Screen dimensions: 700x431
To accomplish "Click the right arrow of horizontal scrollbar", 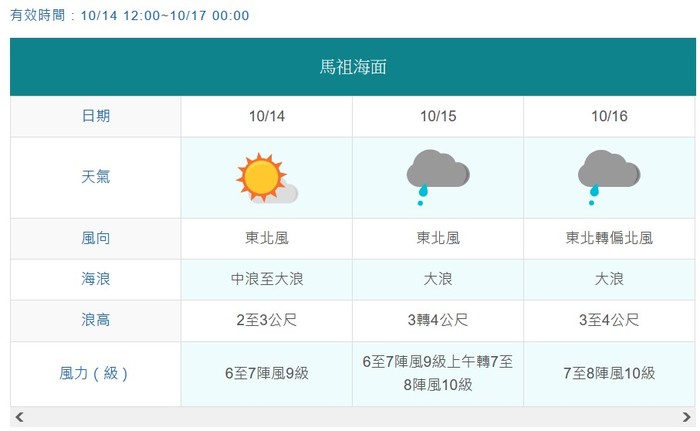I will pyautogui.click(x=687, y=417).
